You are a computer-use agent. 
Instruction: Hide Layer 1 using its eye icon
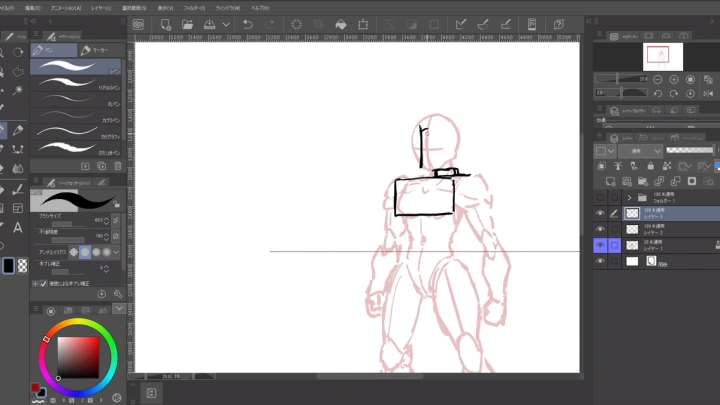[600, 245]
